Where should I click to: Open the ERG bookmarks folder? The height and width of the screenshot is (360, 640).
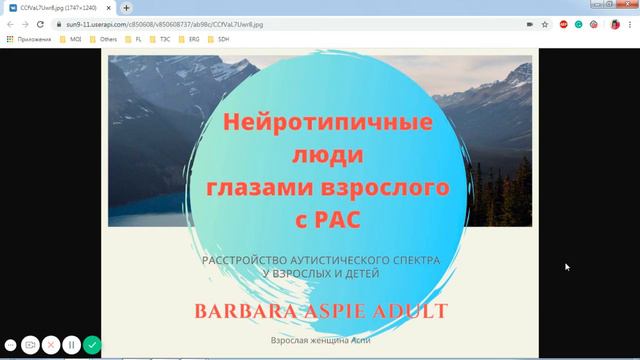(x=189, y=39)
